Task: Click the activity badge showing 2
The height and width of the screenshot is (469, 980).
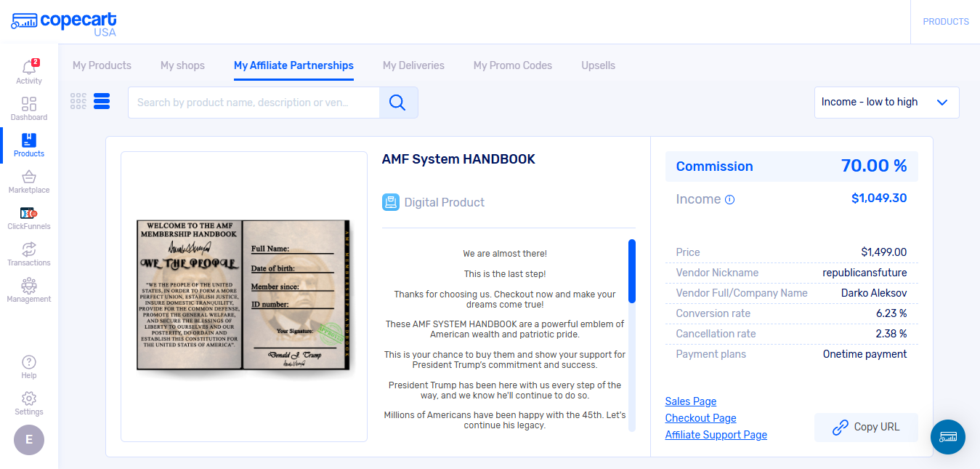Action: [x=36, y=63]
